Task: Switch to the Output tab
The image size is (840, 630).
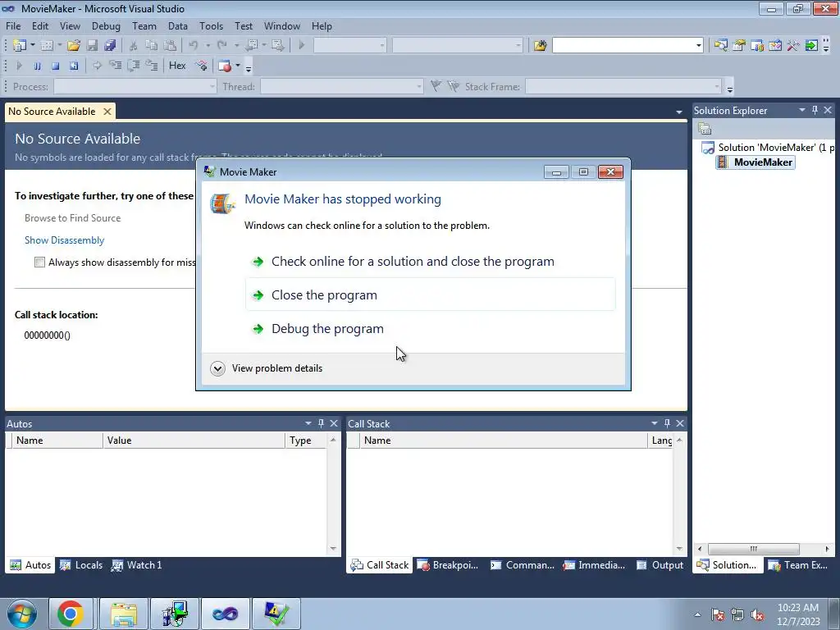Action: point(660,565)
